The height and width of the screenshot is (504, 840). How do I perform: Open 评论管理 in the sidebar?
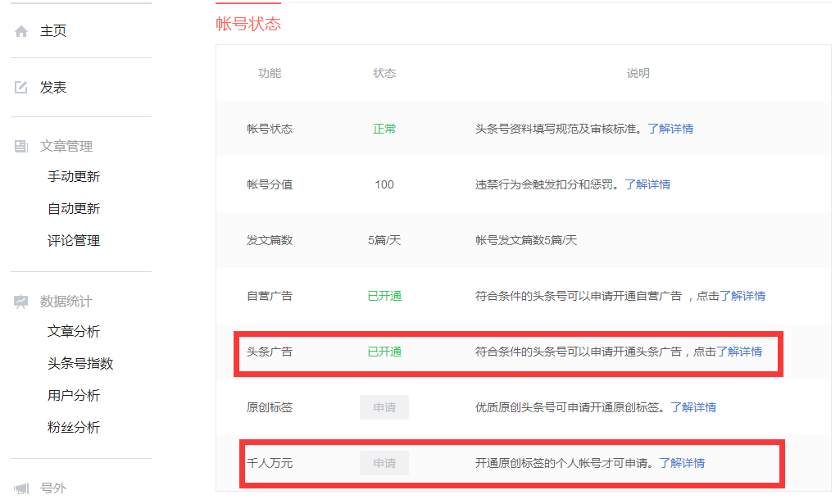pyautogui.click(x=72, y=240)
